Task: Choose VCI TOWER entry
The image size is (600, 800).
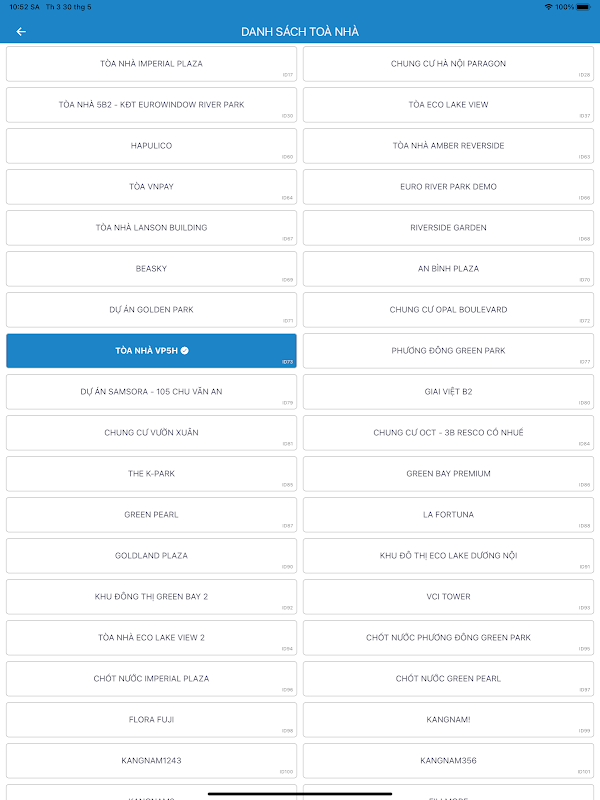Action: (x=448, y=597)
